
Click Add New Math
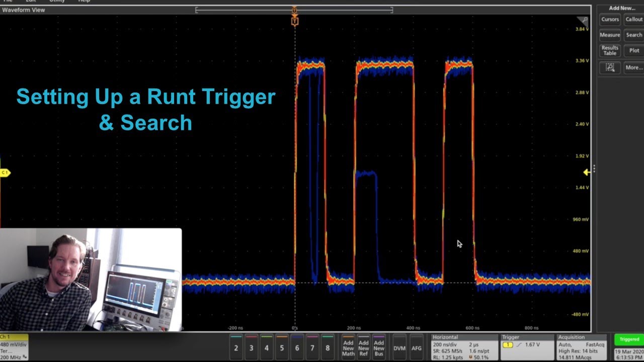[x=348, y=346]
